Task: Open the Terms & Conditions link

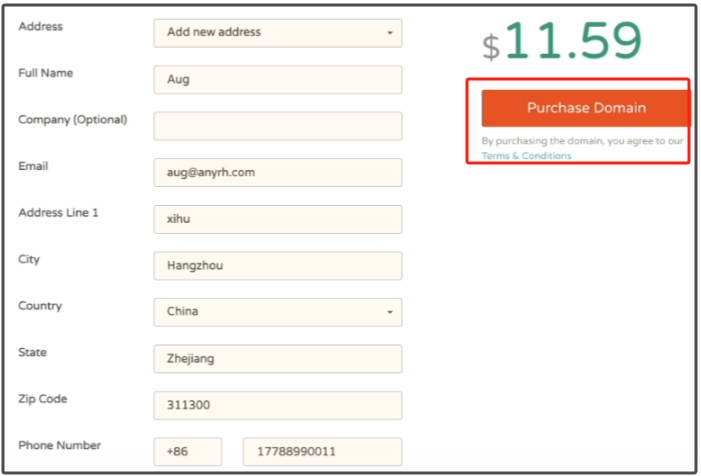Action: click(526, 156)
